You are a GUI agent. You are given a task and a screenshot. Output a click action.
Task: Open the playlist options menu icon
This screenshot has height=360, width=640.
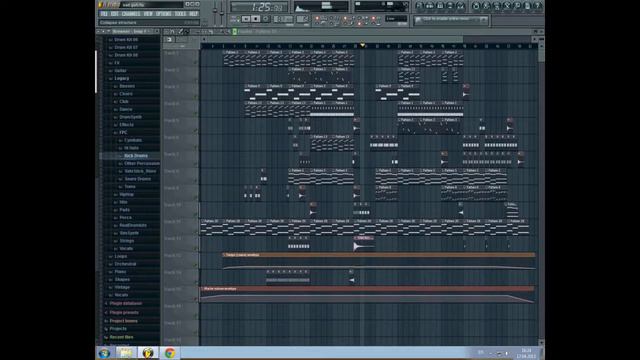point(166,31)
